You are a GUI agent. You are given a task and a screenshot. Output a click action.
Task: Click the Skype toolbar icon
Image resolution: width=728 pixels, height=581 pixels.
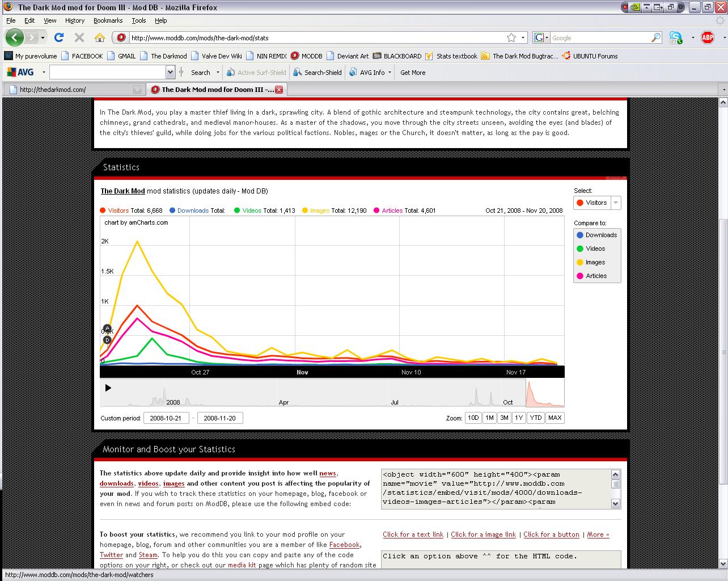675,37
